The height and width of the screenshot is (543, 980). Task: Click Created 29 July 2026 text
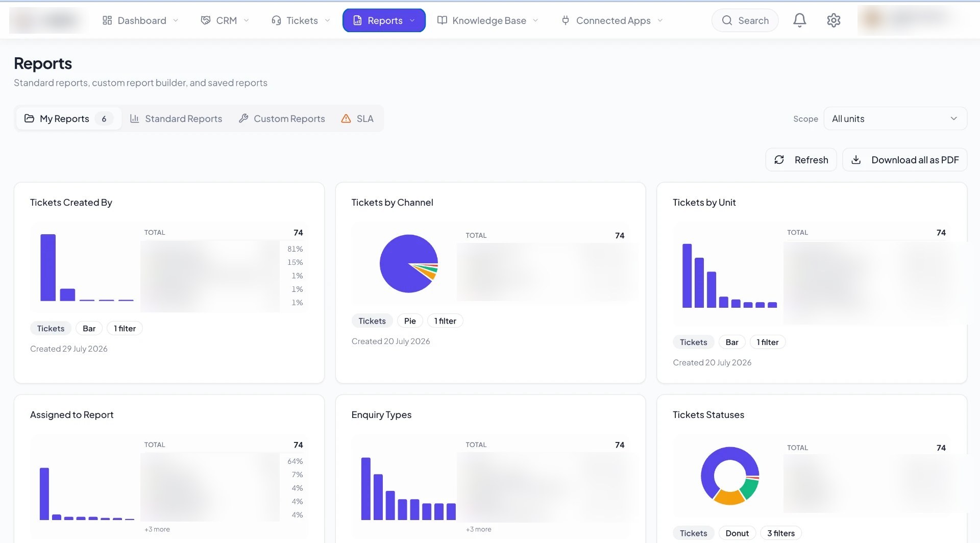coord(68,349)
